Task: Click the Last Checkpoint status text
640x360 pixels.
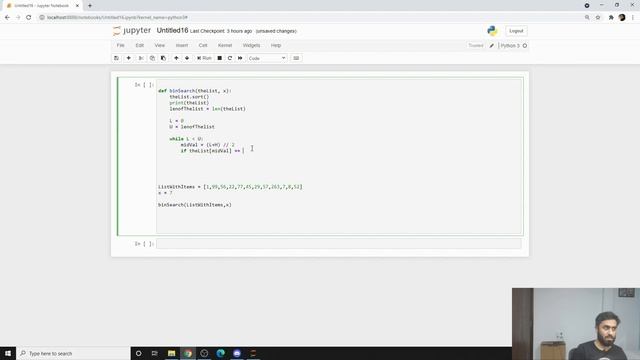Action: (221, 31)
